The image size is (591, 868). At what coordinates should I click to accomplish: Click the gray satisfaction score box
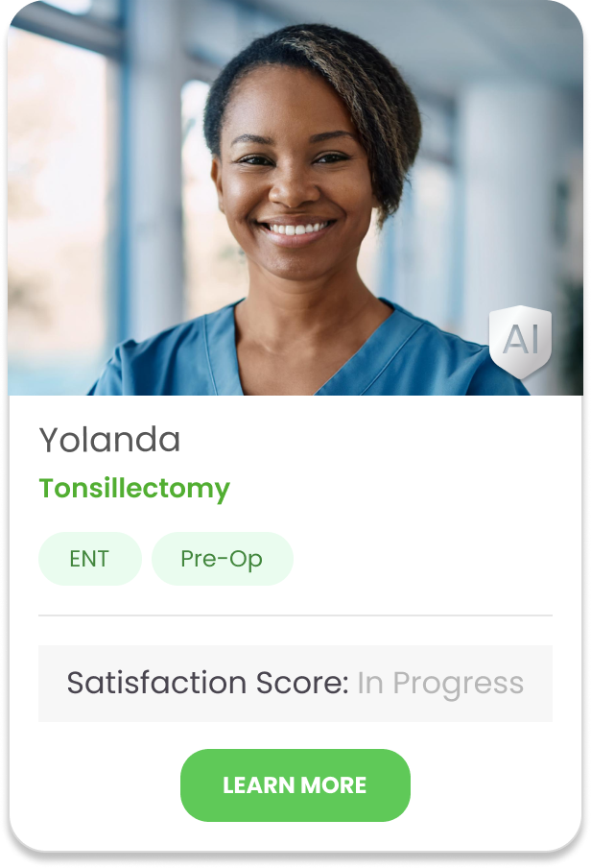click(295, 683)
